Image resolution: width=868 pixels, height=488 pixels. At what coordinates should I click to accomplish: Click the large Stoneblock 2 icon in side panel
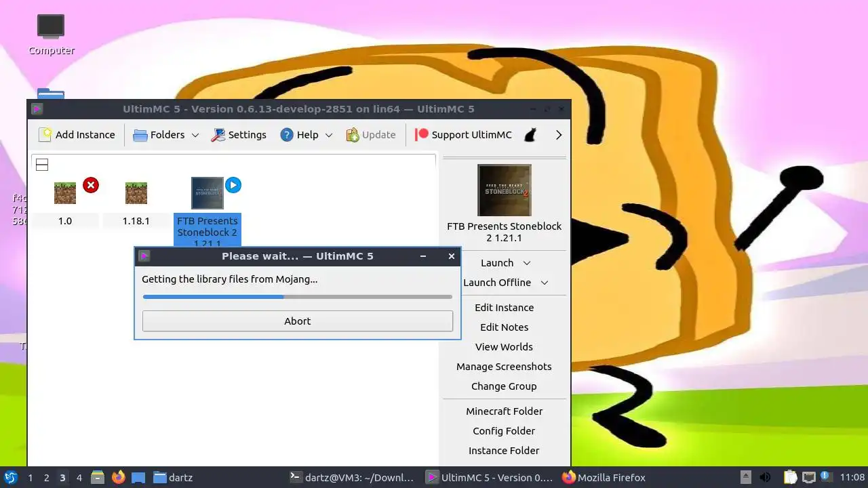pyautogui.click(x=504, y=190)
